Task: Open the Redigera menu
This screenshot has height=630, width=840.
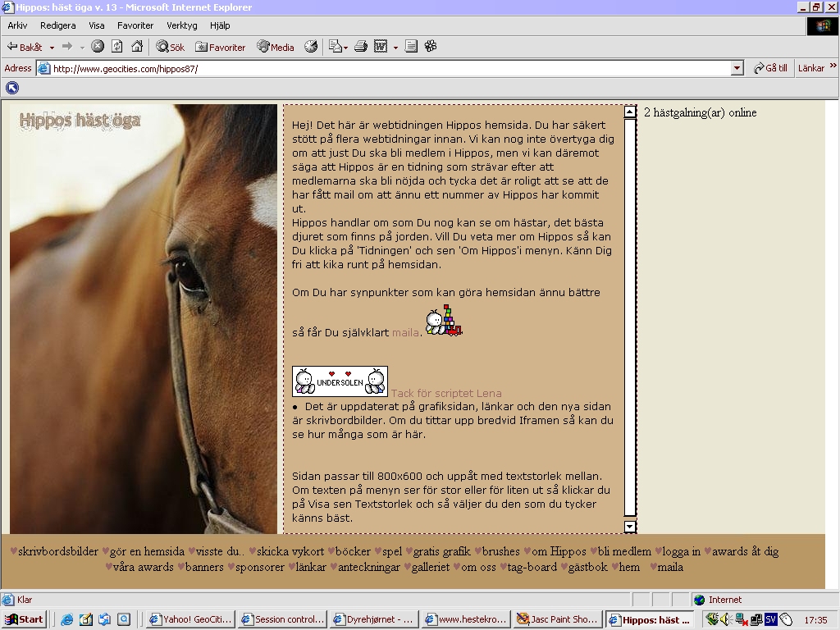Action: 58,25
